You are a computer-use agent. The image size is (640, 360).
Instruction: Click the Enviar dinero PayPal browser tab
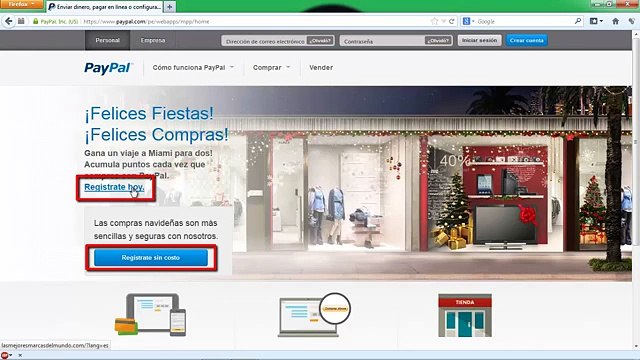click(104, 7)
